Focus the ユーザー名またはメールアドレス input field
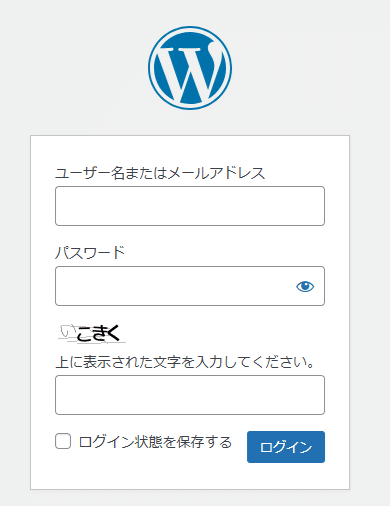 pyautogui.click(x=190, y=206)
